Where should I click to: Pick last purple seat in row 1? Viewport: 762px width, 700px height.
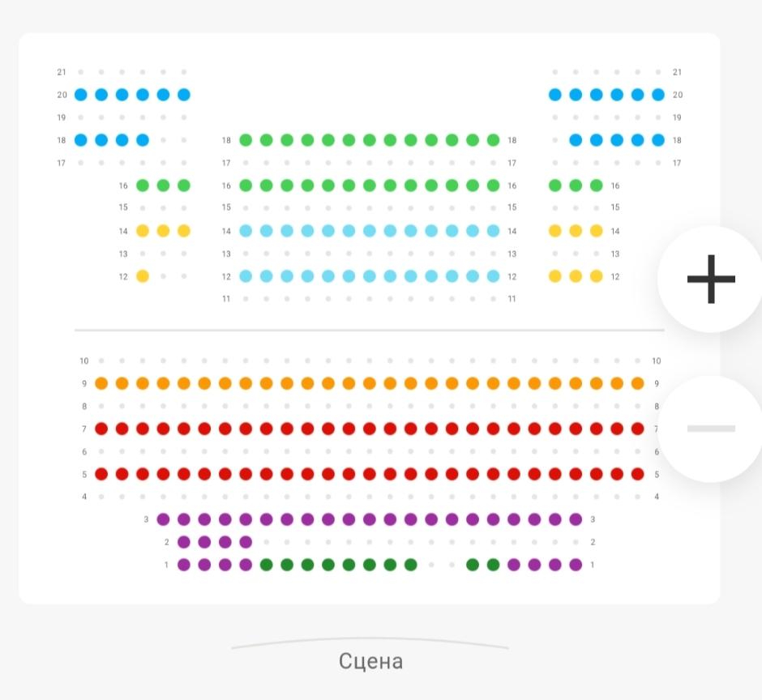[576, 565]
